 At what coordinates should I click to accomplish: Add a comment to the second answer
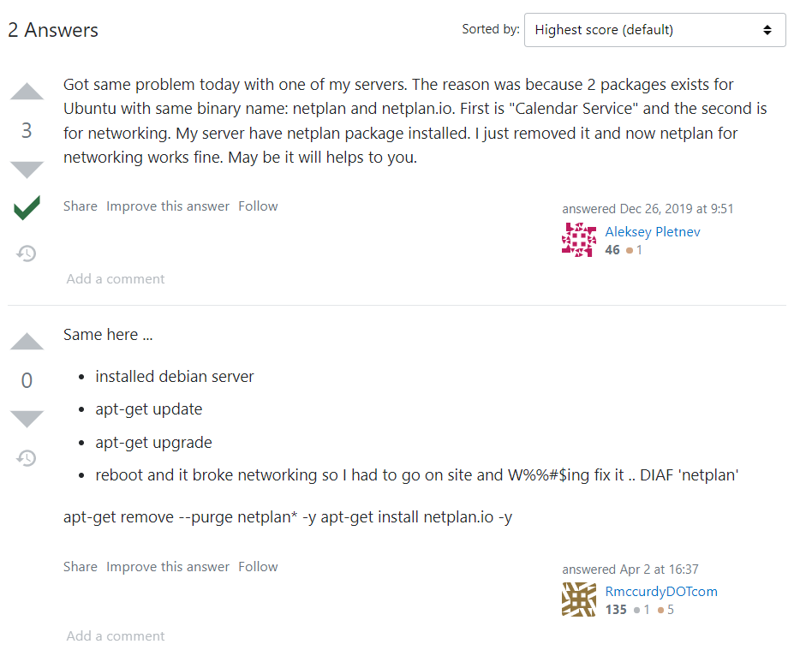(x=115, y=635)
